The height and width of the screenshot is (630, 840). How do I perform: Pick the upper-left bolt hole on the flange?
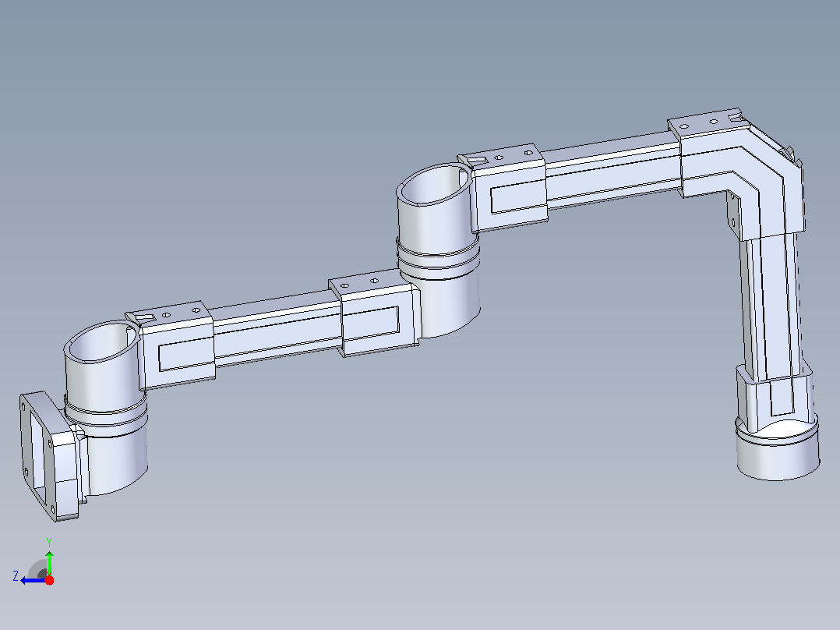pyautogui.click(x=23, y=406)
